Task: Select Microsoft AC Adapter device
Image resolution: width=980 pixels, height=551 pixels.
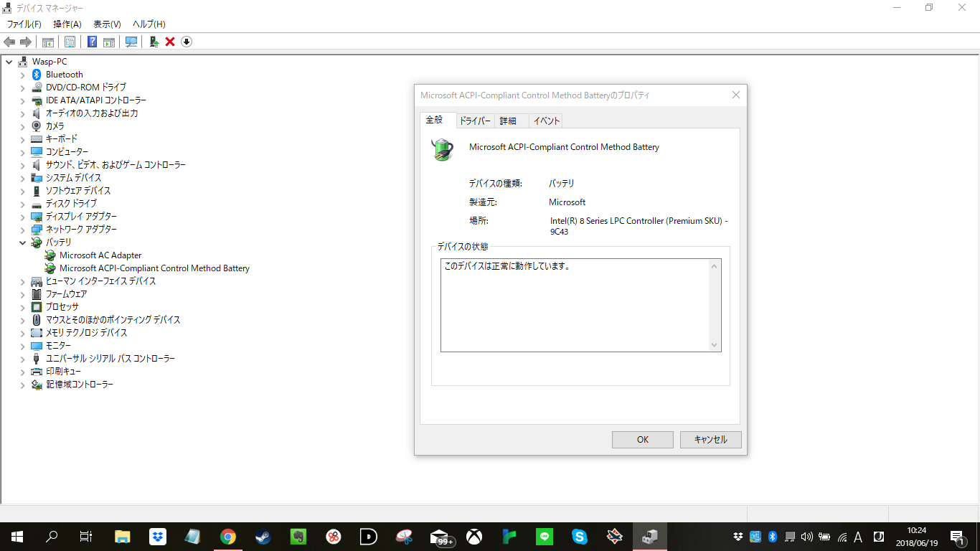Action: (x=100, y=255)
